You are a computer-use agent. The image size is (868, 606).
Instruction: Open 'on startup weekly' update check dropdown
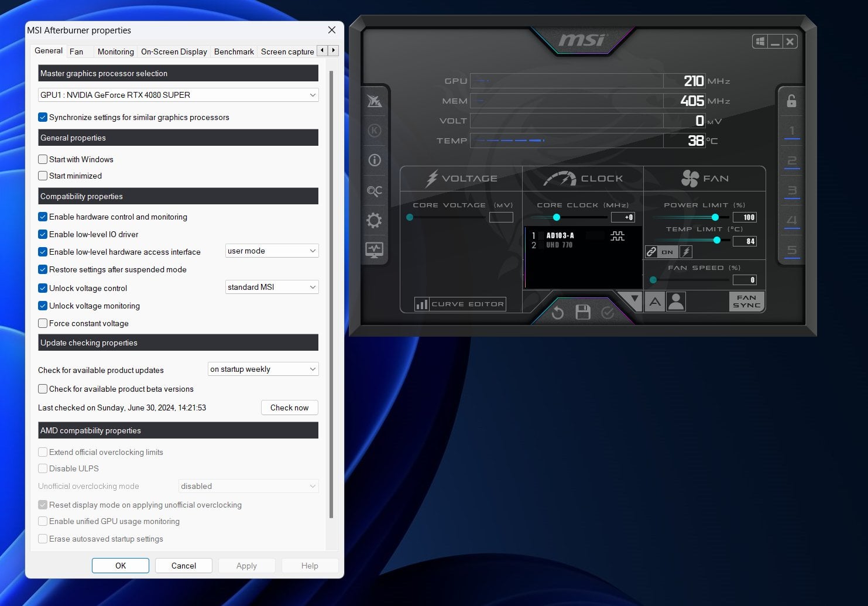point(263,369)
